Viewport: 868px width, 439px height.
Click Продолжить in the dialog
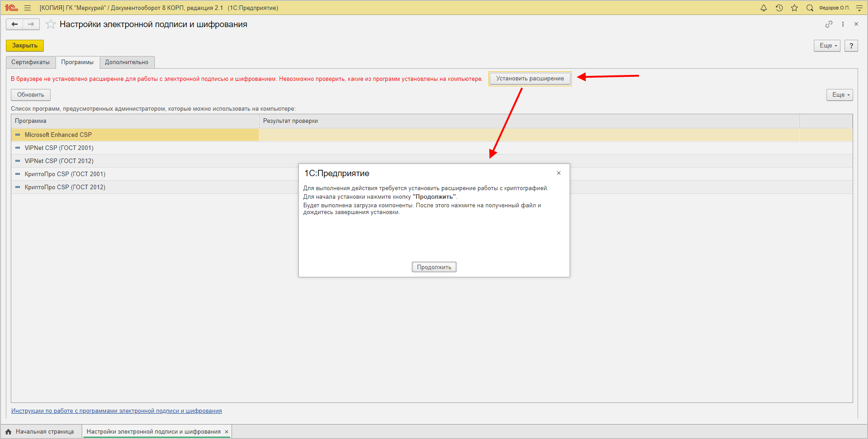click(434, 267)
